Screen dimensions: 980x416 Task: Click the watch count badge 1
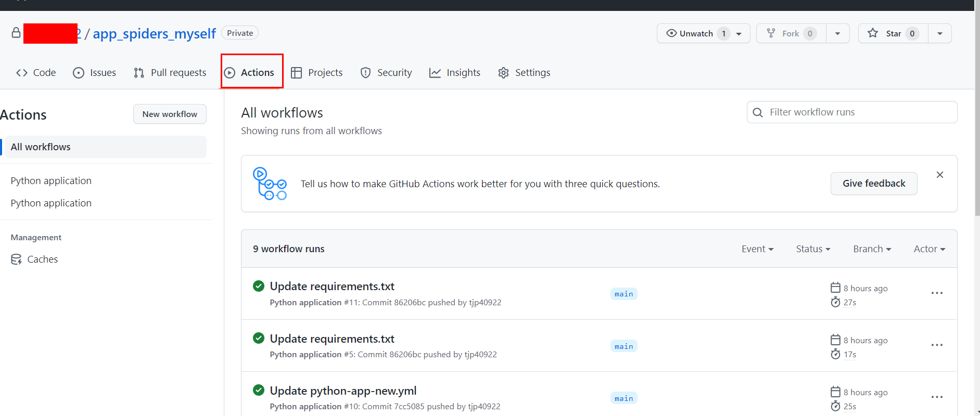click(723, 33)
